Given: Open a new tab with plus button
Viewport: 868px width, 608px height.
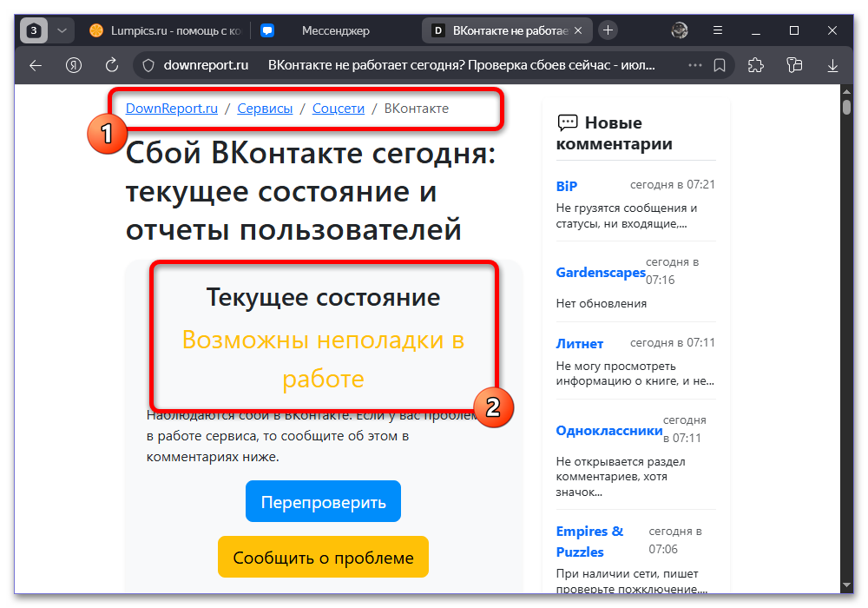Looking at the screenshot, I should point(608,30).
